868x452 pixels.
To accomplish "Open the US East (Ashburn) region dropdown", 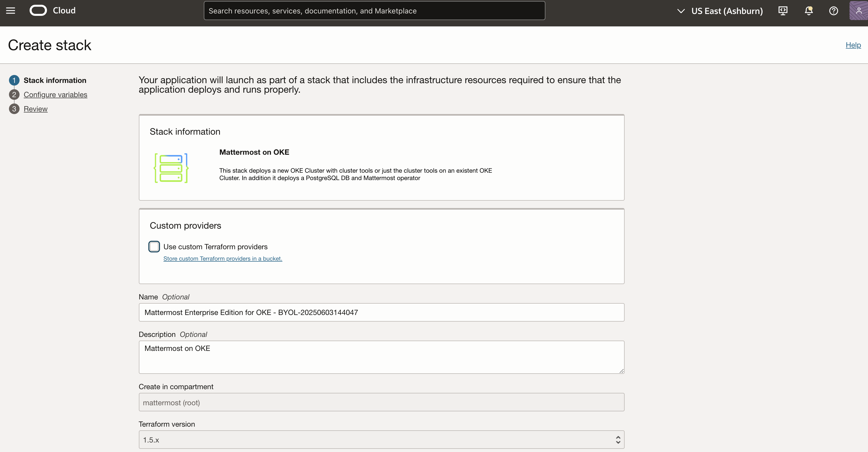I will click(x=720, y=11).
